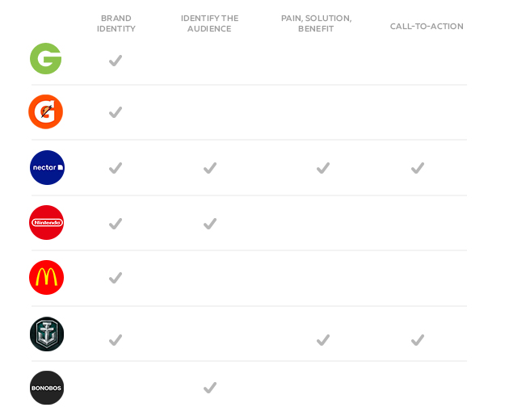The height and width of the screenshot is (420, 509).
Task: Click the red Nintendo logo icon
Action: click(46, 223)
